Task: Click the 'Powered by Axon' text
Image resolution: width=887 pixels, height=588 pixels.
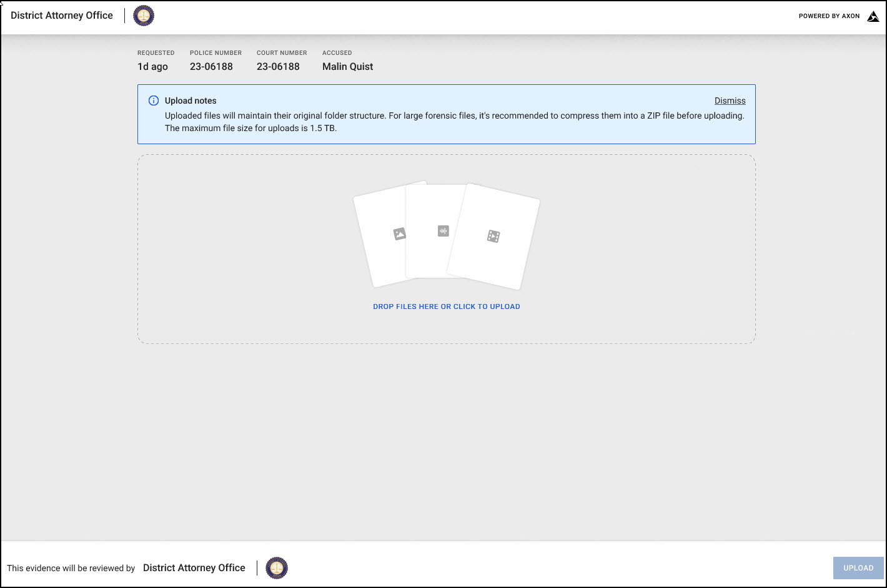Action: (829, 16)
